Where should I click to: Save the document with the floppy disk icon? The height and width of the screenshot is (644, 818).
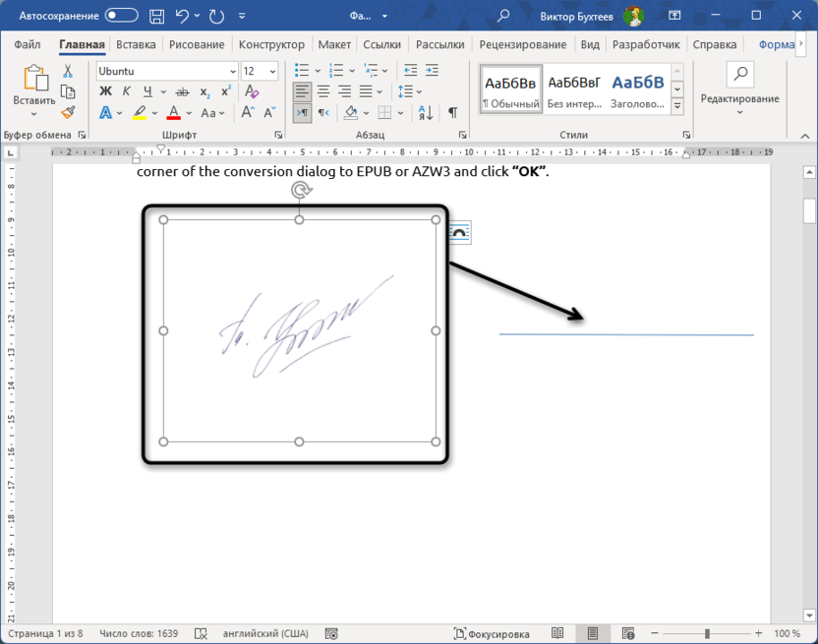156,16
